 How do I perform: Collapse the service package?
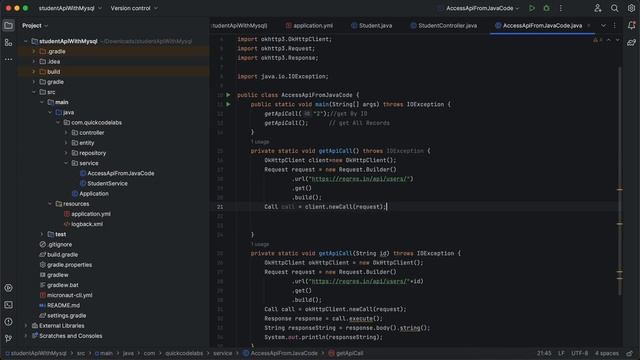[x=66, y=163]
